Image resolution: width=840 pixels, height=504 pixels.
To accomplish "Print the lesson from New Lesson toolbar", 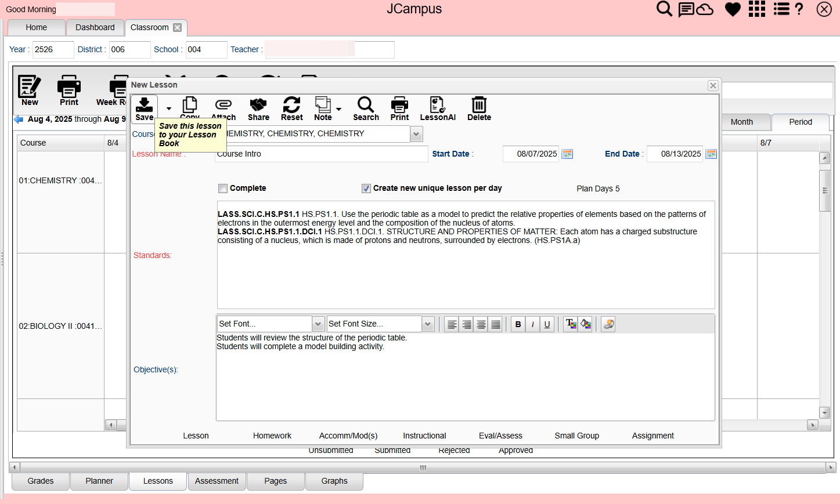I will point(399,108).
